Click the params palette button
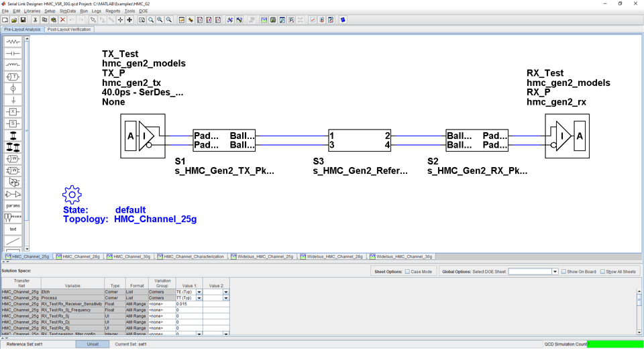Screen dimensions: 644x349 13,205
